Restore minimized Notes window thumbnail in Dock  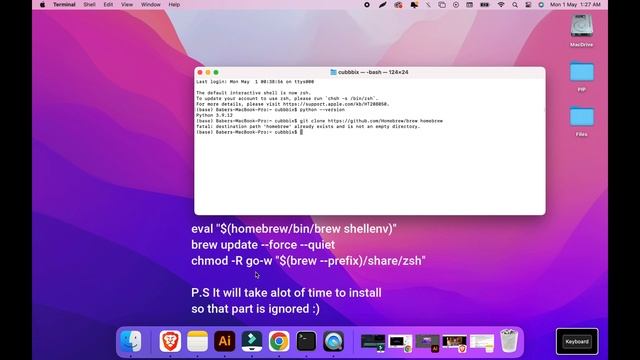482,342
